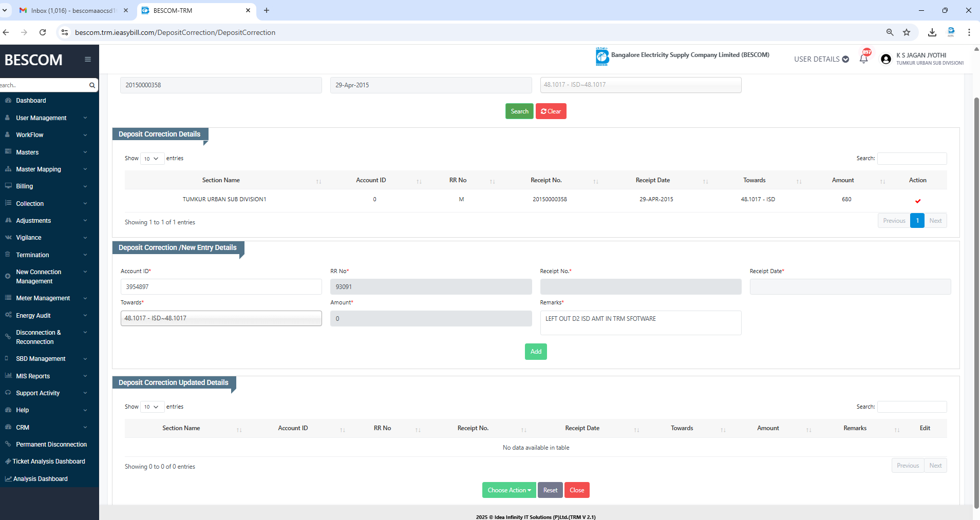The image size is (980, 520).
Task: Click the green Search button
Action: pos(519,111)
